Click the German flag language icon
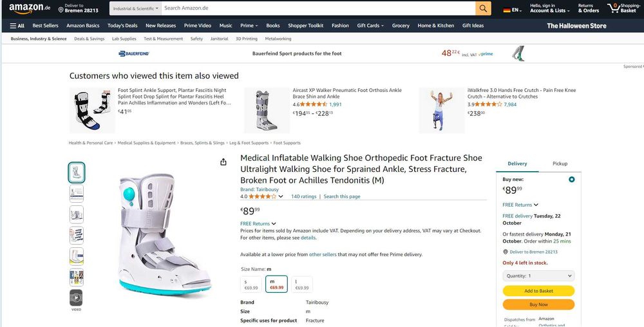644x327 pixels. (x=507, y=10)
